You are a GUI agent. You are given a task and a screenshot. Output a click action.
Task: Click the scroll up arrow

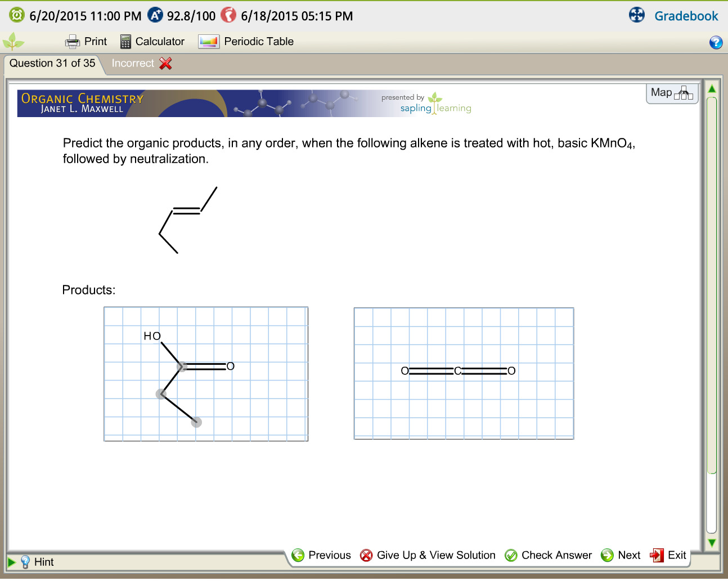pyautogui.click(x=712, y=89)
